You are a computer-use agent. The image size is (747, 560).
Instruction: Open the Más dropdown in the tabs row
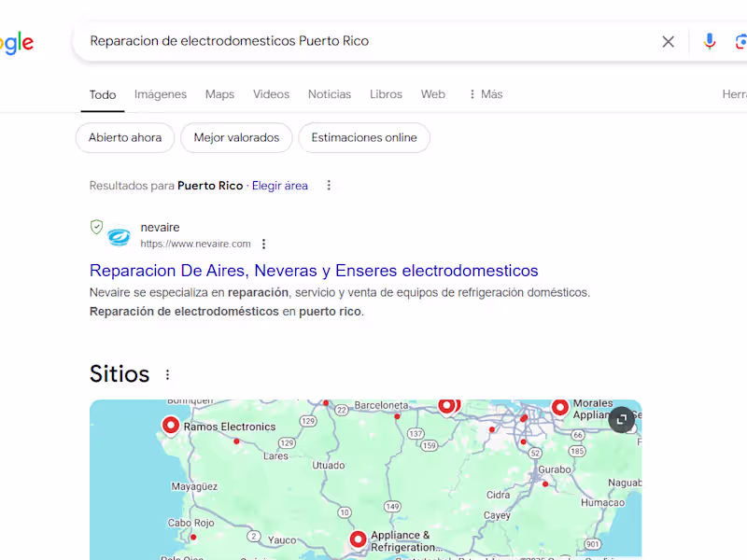click(x=486, y=94)
